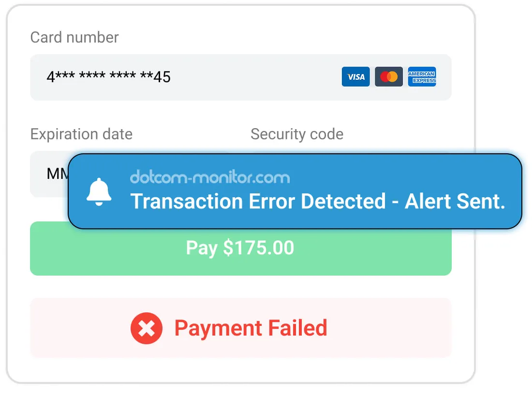Open the dotcom-monitor.com link
This screenshot has height=411, width=532.
click(210, 177)
